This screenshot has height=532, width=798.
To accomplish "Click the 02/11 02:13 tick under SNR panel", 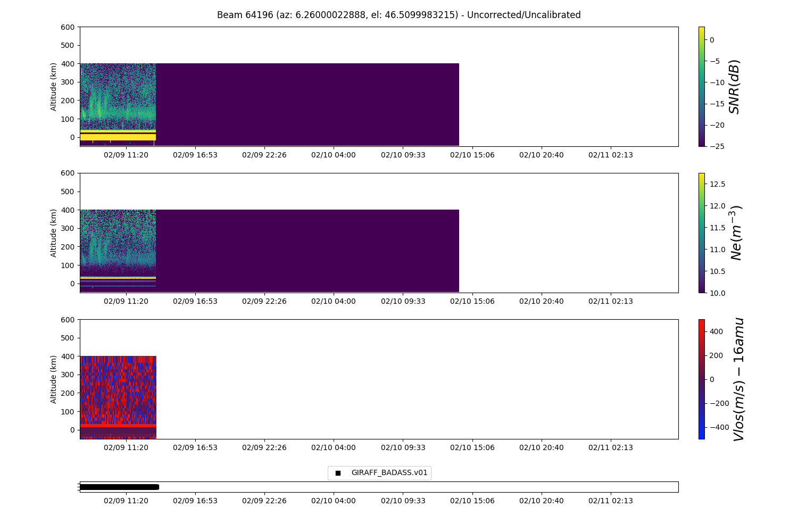I will (611, 155).
